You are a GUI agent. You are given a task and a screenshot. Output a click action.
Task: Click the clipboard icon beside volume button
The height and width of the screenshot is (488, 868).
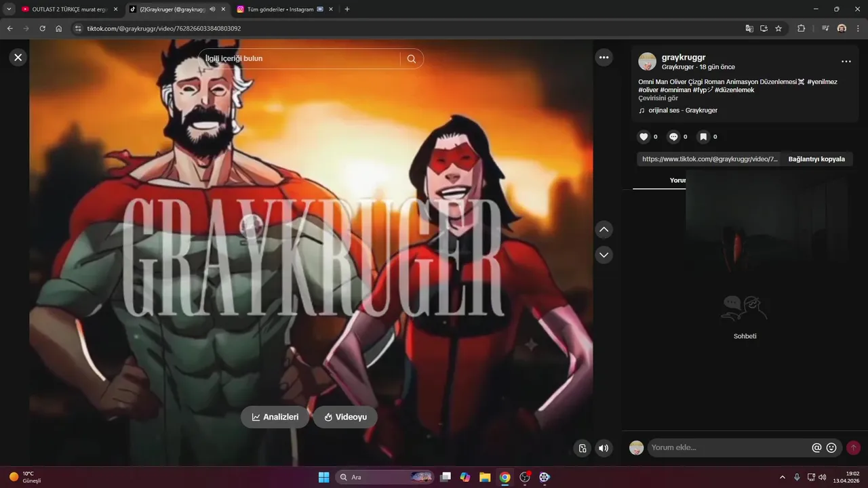point(582,448)
